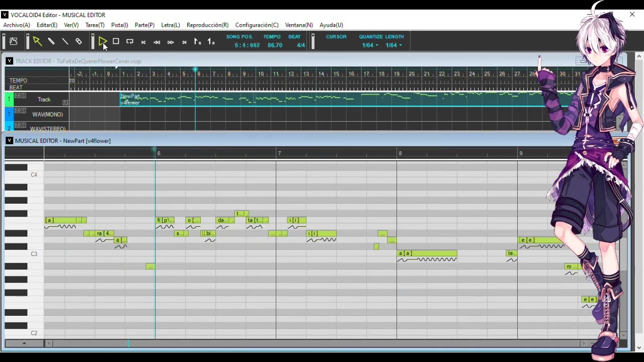Set the start marker (S flag)
Screen dimensions: 644x362
pyautogui.click(x=198, y=42)
